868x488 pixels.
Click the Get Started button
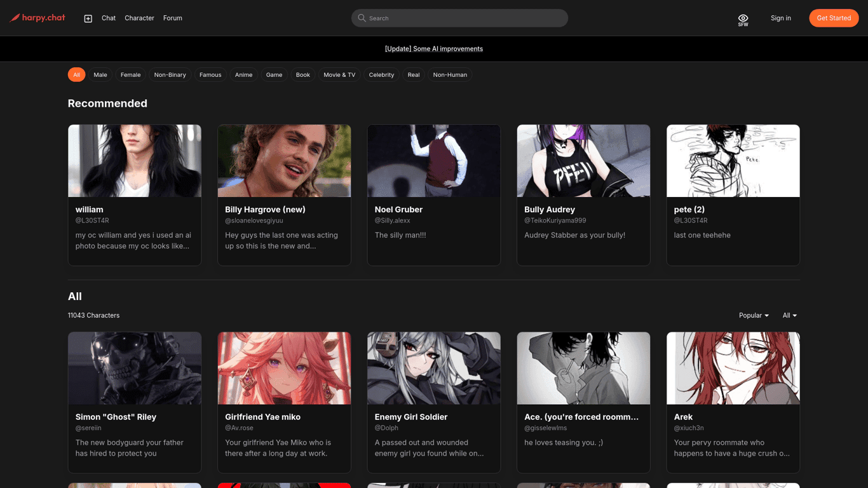point(834,18)
